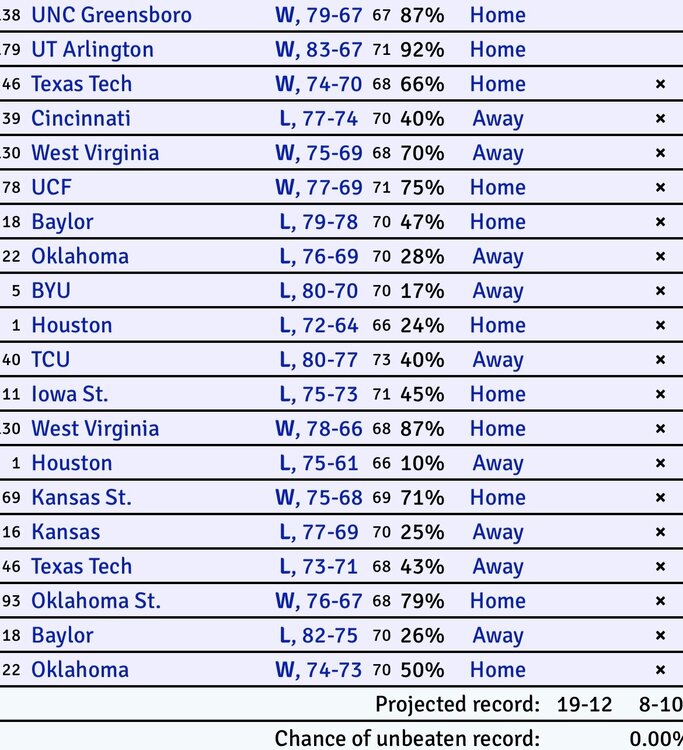
Task: Open the UT Arlington team page
Action: click(x=92, y=50)
